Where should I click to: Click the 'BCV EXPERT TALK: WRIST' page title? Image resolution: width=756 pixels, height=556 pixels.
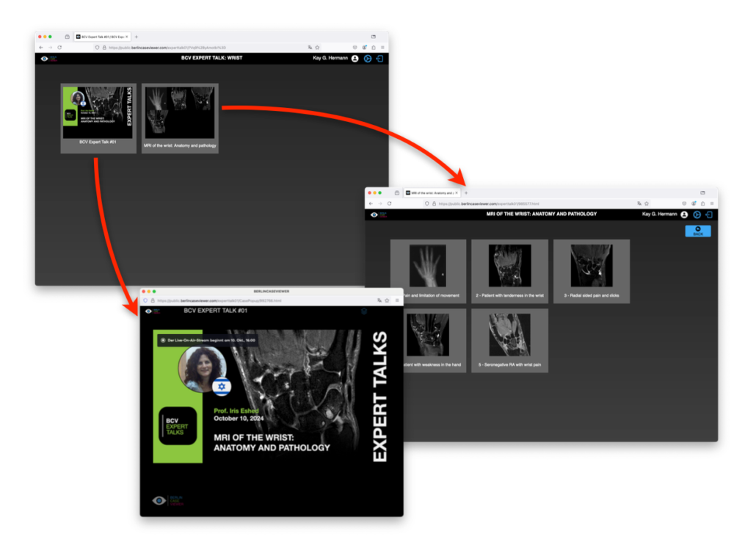[x=211, y=58]
